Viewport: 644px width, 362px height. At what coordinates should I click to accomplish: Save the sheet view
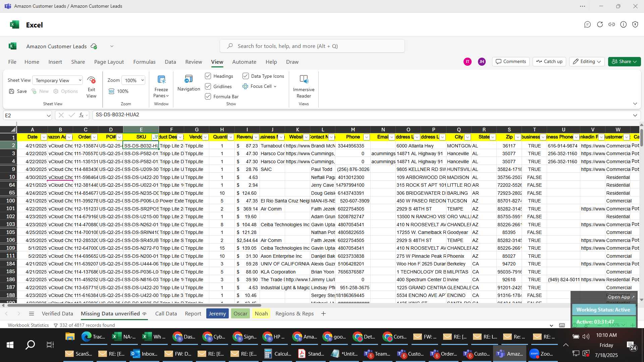pyautogui.click(x=18, y=91)
